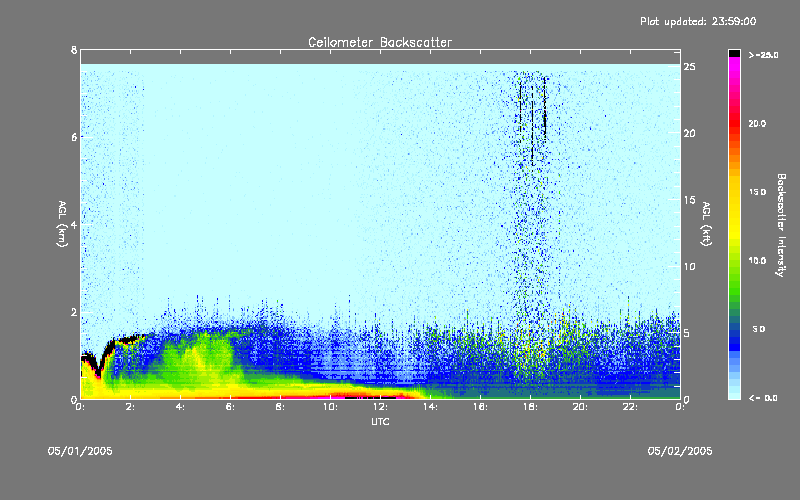The height and width of the screenshot is (500, 800).
Task: Click the '>=25.0' colorbar label
Action: [x=763, y=55]
